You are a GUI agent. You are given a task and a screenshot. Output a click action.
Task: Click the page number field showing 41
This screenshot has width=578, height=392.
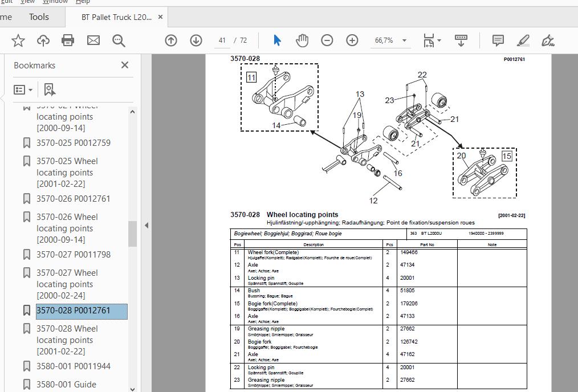pos(222,40)
